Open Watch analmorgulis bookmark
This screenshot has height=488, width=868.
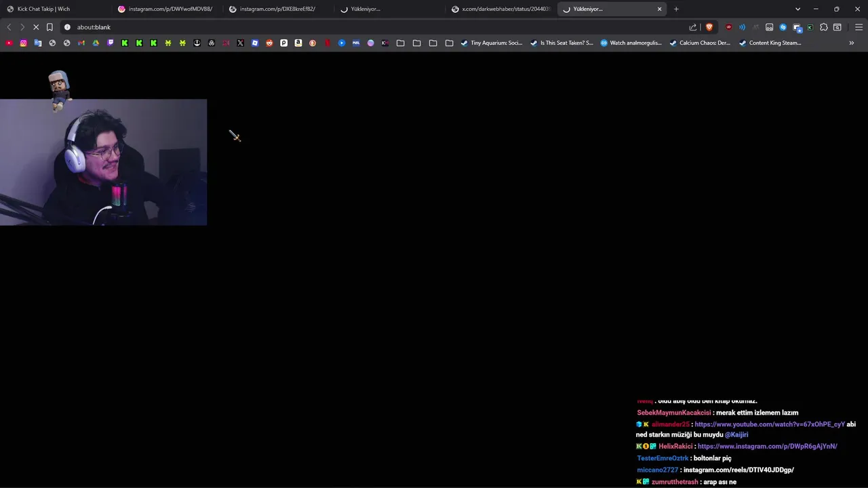click(x=631, y=43)
